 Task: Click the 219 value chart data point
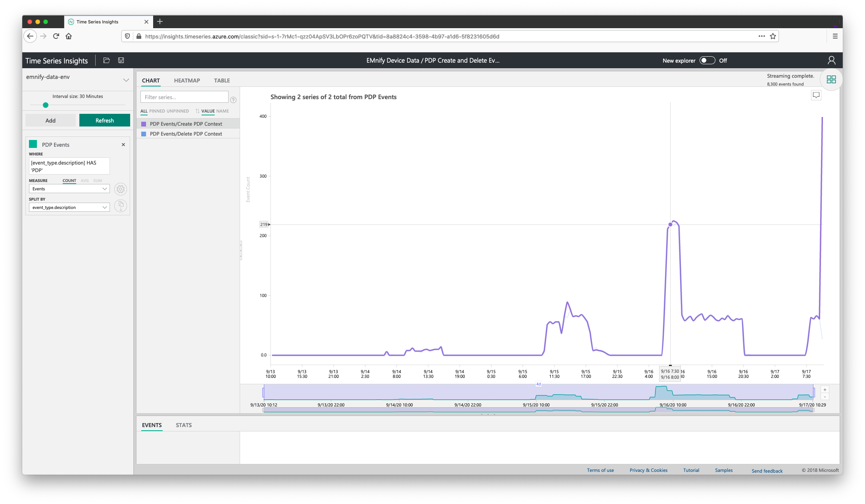click(670, 224)
